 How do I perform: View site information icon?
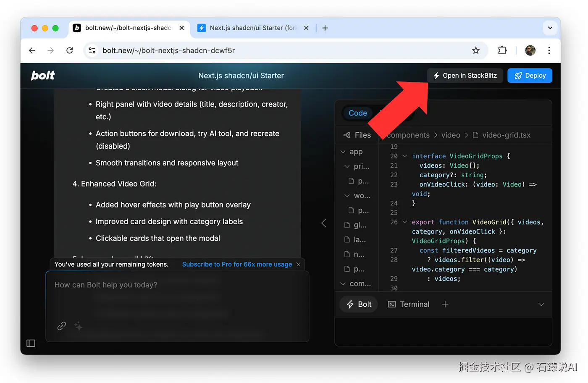[x=92, y=50]
